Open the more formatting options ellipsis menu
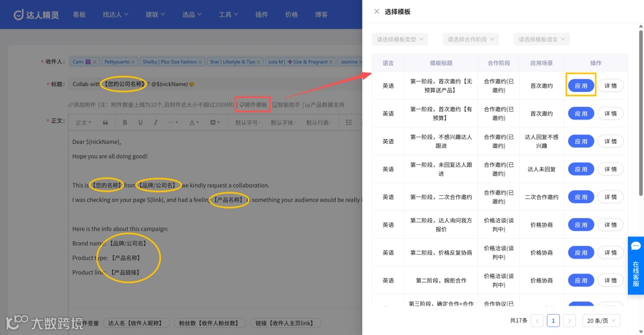The image size is (644, 335). click(173, 122)
